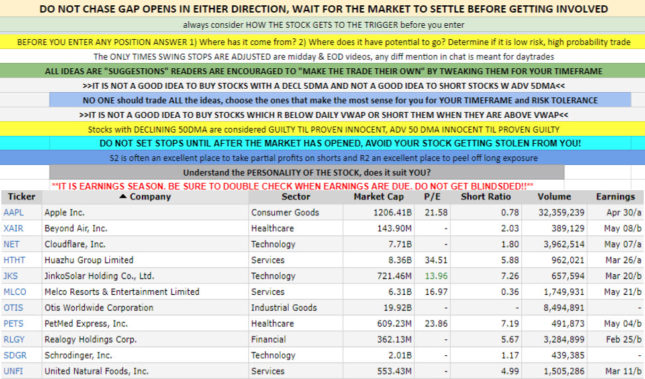Select Realogy Holdings Corp. cell
The width and height of the screenshot is (645, 379).
tap(145, 339)
